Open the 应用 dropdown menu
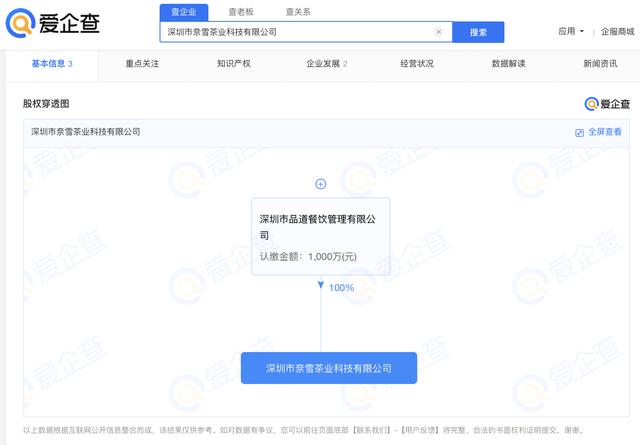The image size is (640, 445). [x=571, y=31]
